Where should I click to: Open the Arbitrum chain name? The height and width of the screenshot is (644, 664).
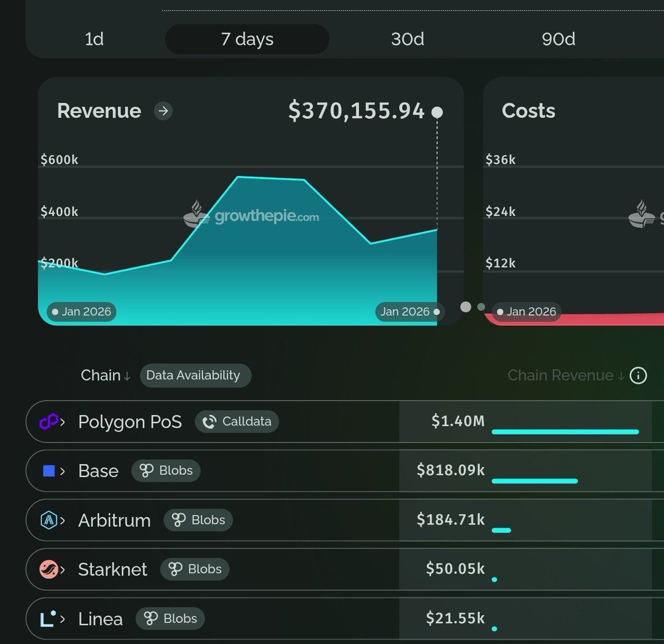coord(115,521)
